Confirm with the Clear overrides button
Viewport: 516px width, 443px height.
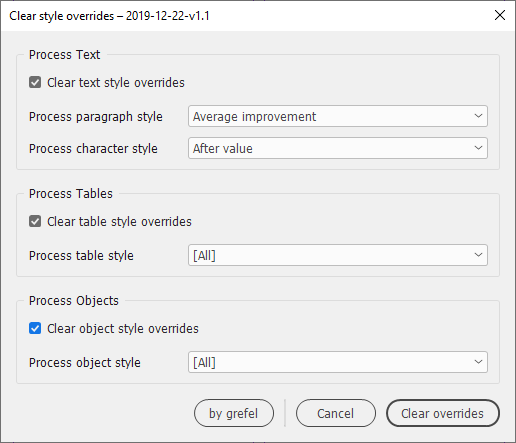443,413
